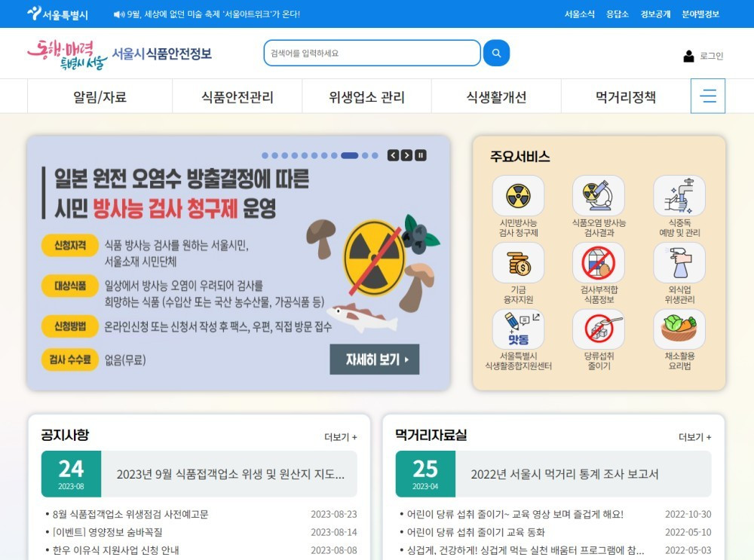Open 어린이 당류 섭취 줄이기 교육 동화 post
The height and width of the screenshot is (560, 754).
(476, 532)
